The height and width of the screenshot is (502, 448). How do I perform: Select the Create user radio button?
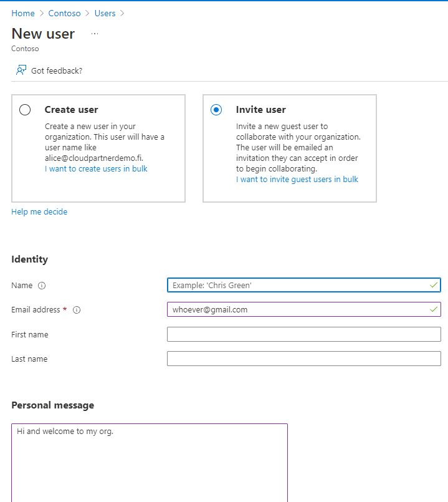pyautogui.click(x=25, y=110)
